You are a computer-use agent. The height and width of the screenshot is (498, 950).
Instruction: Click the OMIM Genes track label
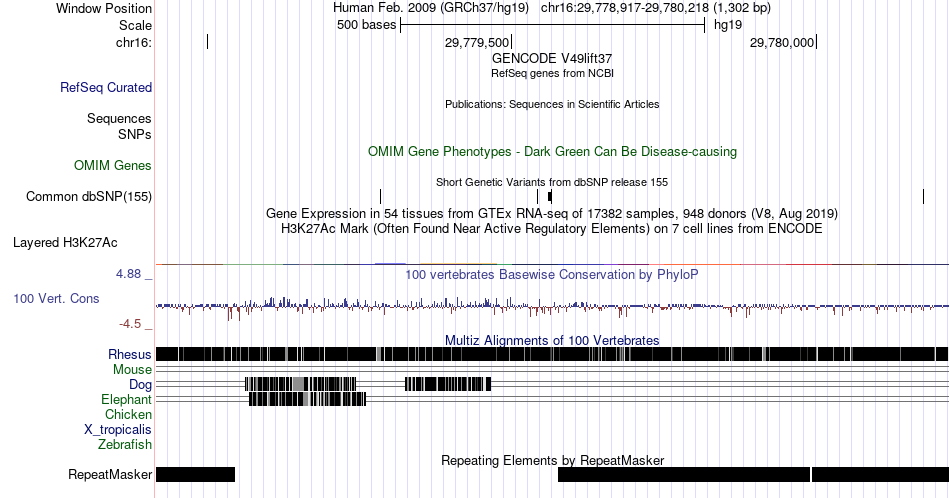coord(113,165)
